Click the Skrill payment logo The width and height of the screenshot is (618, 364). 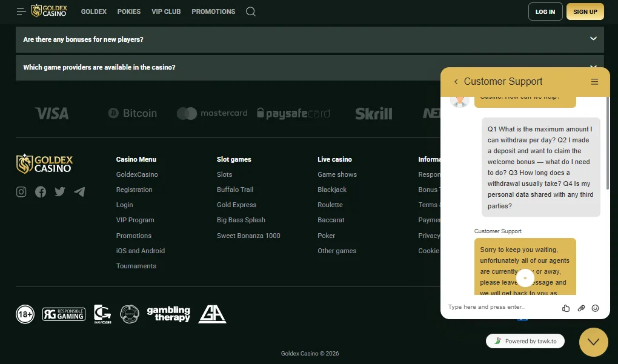click(x=374, y=113)
